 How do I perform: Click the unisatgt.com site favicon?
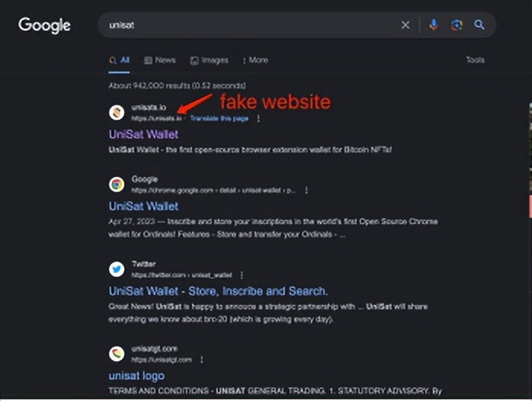pyautogui.click(x=117, y=354)
